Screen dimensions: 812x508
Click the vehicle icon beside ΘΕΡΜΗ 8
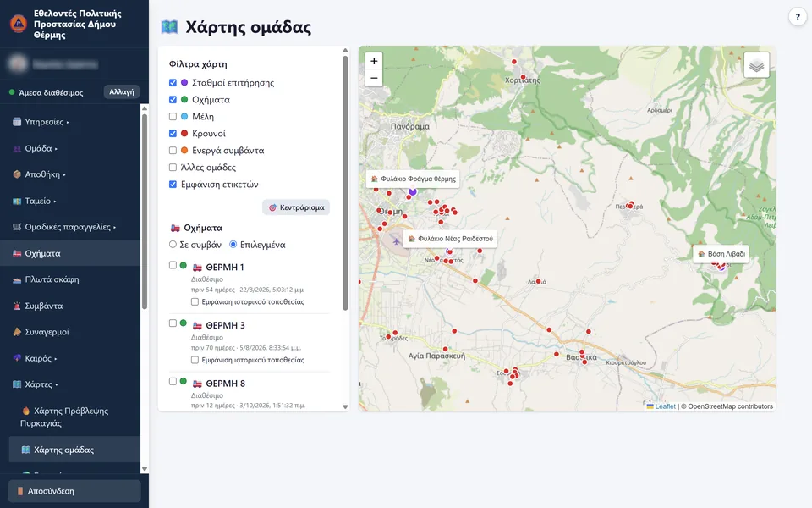click(x=197, y=384)
